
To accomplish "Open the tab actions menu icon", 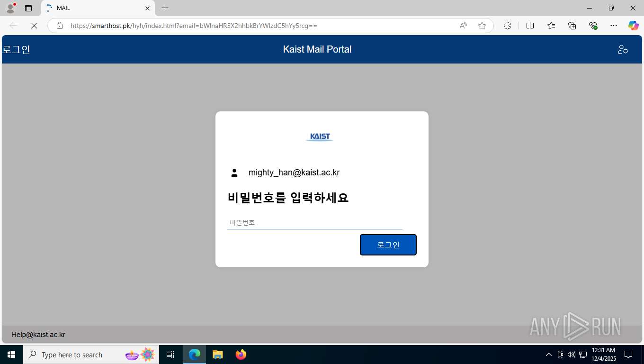I will [x=28, y=8].
